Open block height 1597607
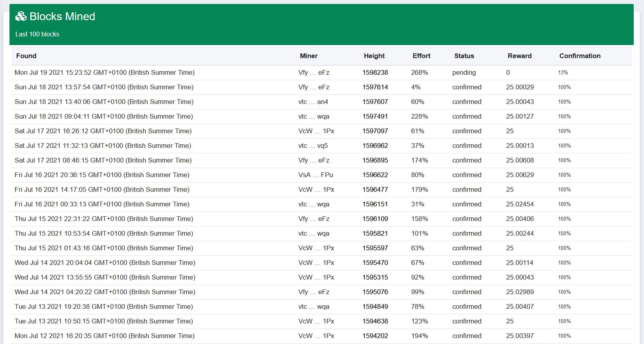 tap(375, 102)
